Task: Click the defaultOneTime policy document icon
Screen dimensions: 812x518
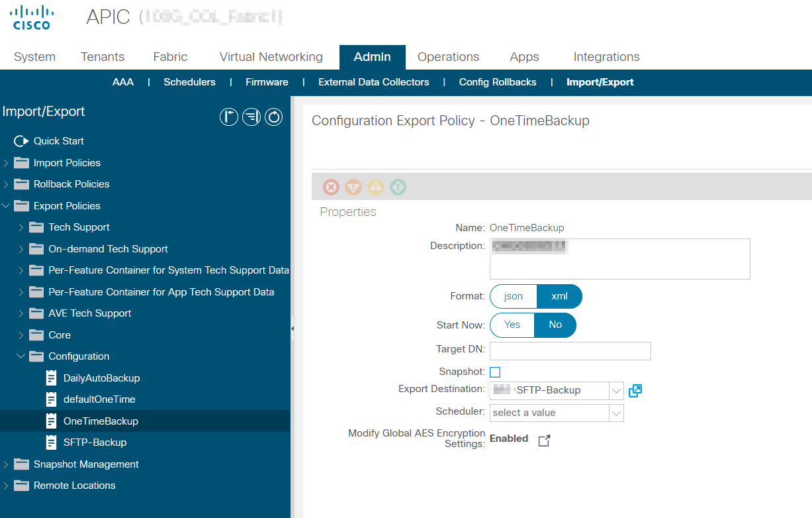Action: click(52, 399)
